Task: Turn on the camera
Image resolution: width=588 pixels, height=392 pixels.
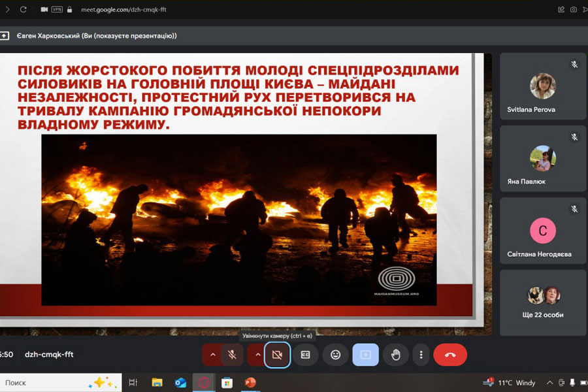Action: pos(277,355)
